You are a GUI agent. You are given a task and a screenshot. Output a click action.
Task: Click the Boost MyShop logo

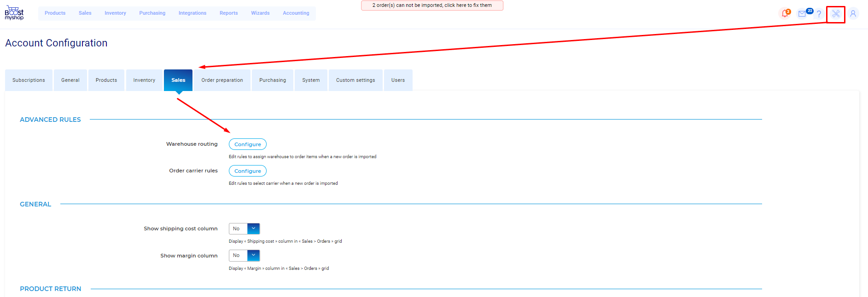click(x=14, y=13)
